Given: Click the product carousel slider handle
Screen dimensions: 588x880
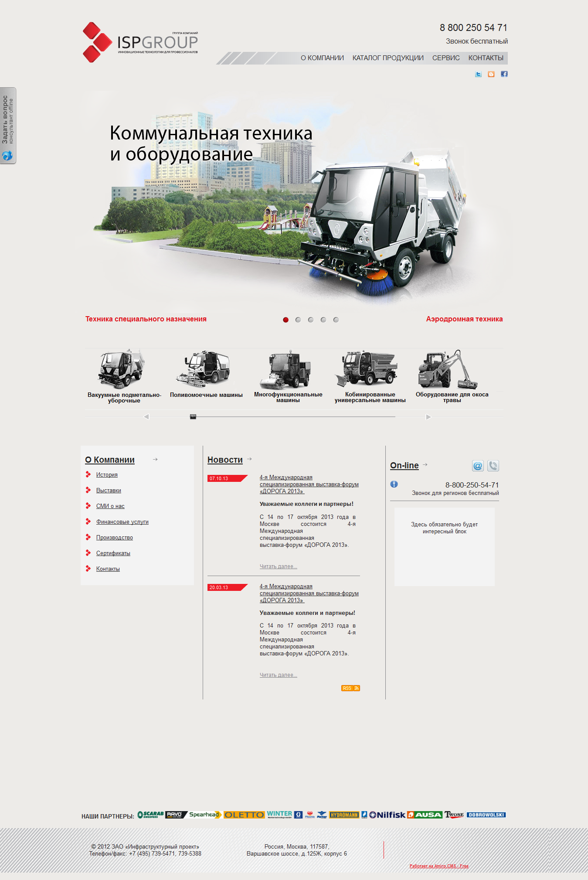Looking at the screenshot, I should tap(193, 417).
